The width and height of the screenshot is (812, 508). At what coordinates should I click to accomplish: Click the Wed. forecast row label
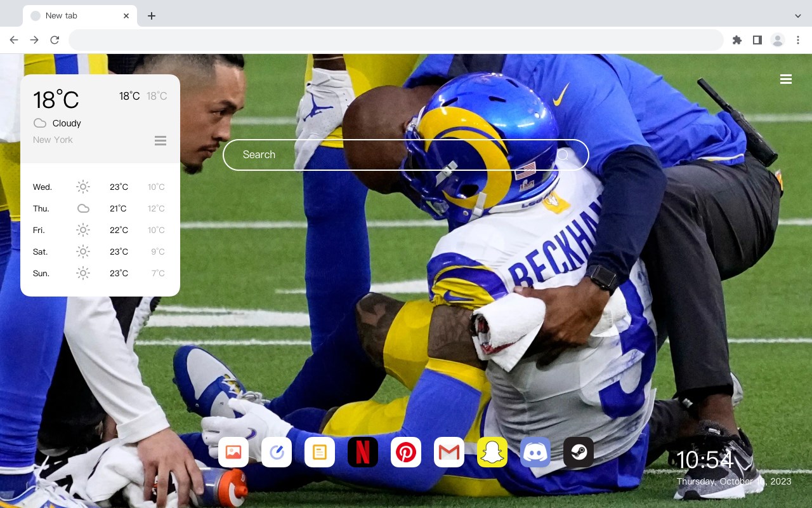43,187
